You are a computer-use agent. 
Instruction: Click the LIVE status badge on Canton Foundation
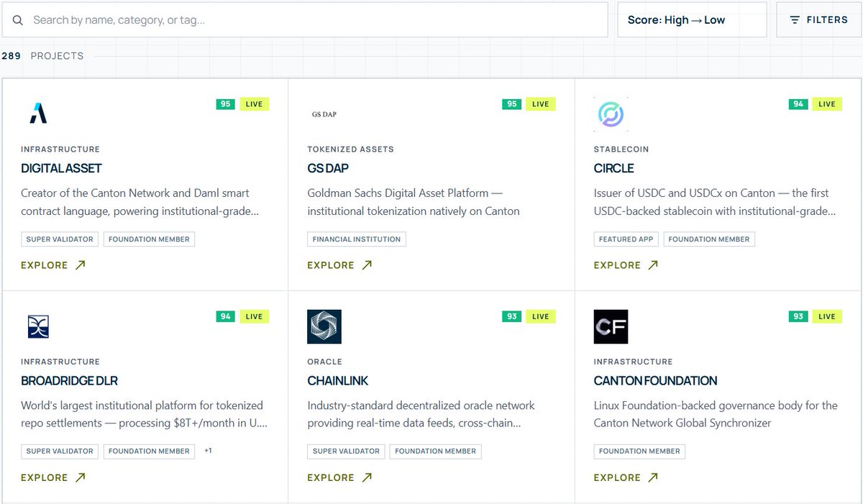[x=827, y=316]
